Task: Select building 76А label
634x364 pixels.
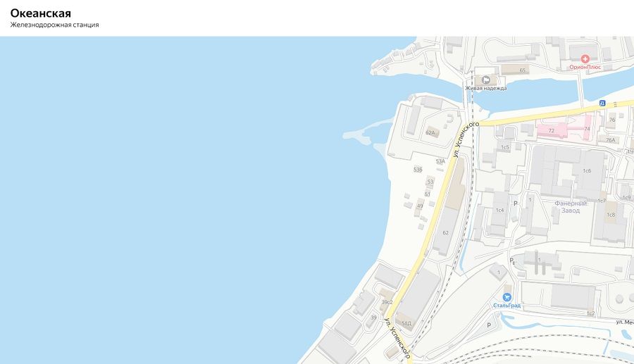Action: click(611, 140)
